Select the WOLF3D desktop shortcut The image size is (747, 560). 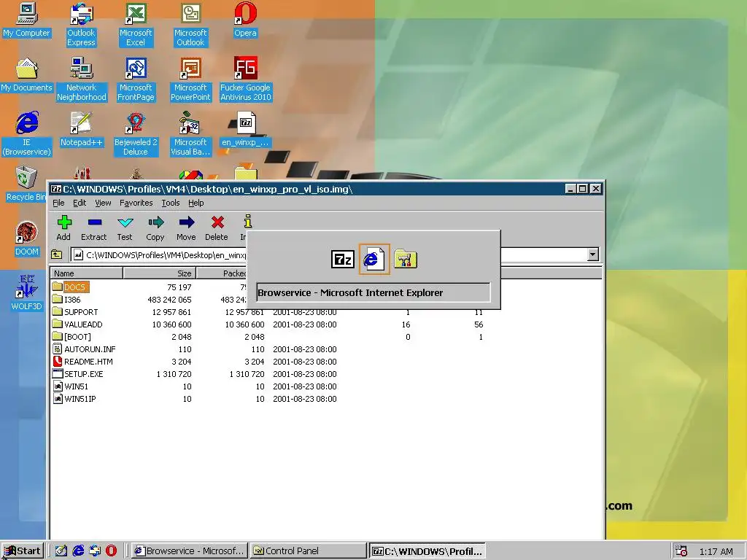click(x=26, y=293)
